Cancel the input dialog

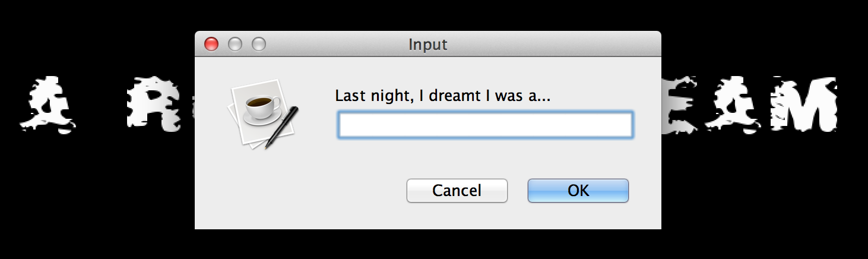coord(457,191)
